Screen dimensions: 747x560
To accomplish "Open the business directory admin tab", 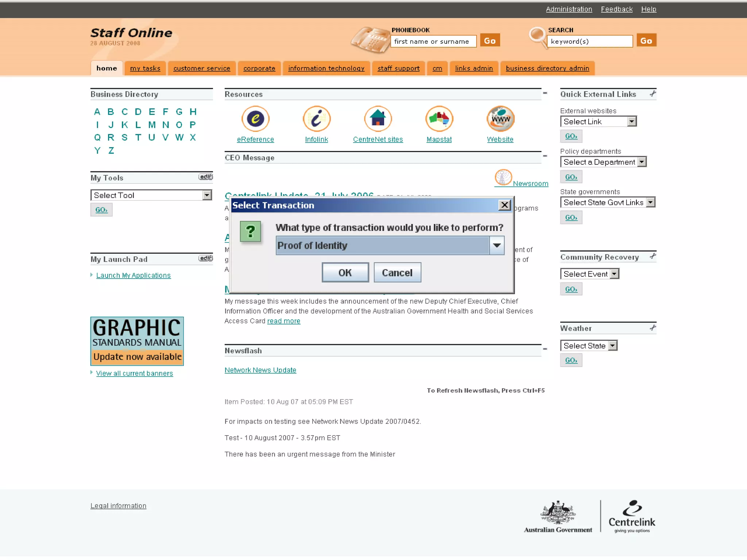I will pos(547,68).
